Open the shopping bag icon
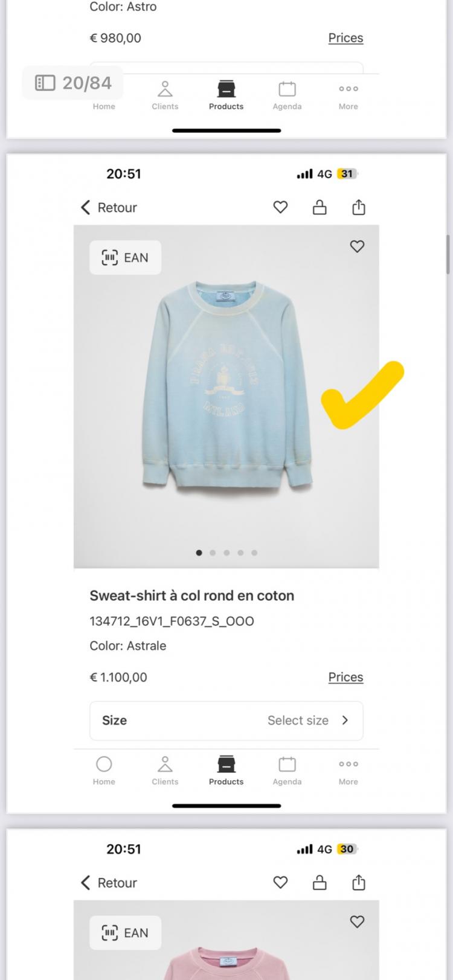The width and height of the screenshot is (453, 980). point(320,207)
